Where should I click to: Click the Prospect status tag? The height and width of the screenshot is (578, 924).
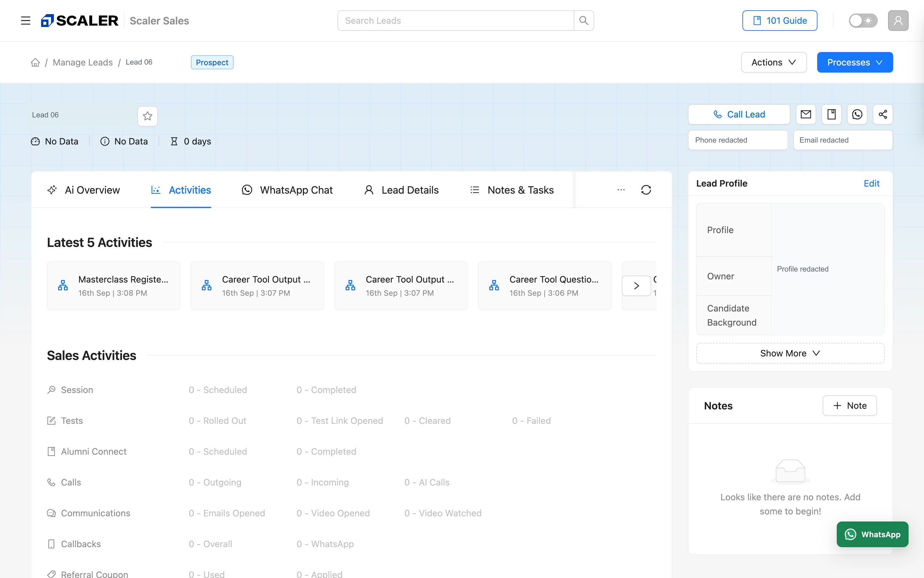point(212,62)
